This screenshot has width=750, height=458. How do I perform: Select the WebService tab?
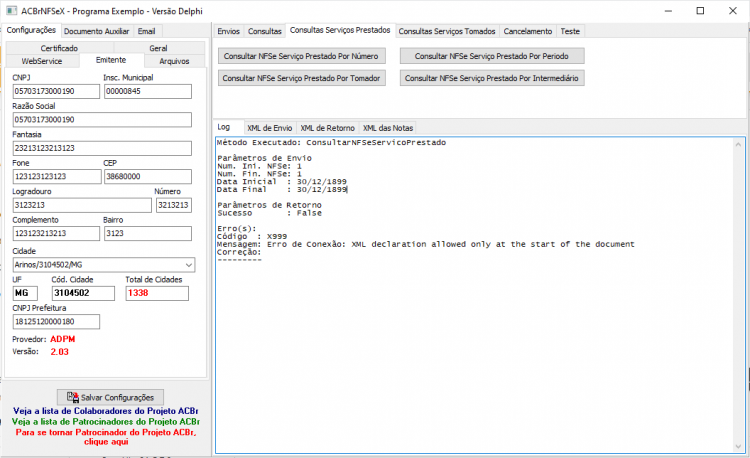coord(42,61)
